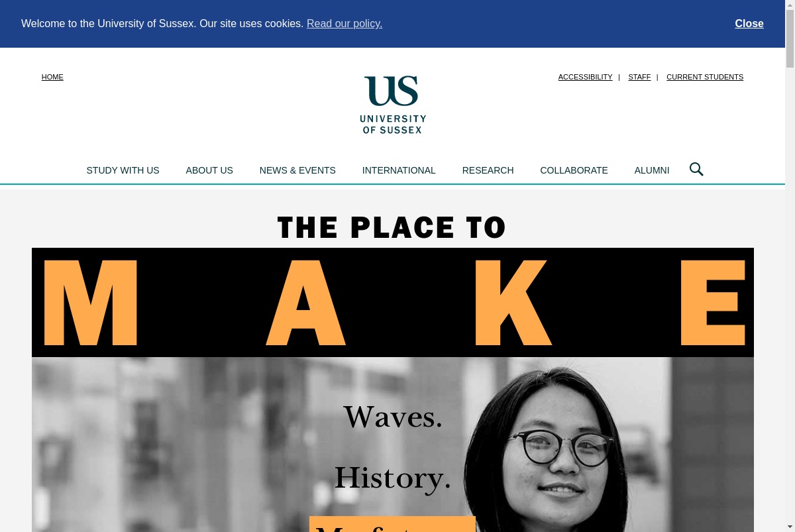Visit the Staff link

639,77
